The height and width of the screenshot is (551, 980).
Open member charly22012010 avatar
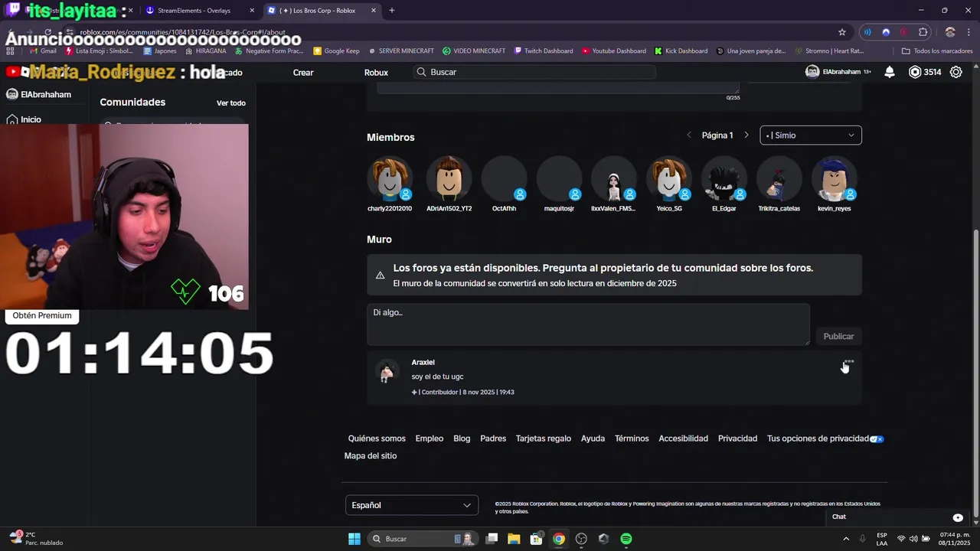pos(390,179)
